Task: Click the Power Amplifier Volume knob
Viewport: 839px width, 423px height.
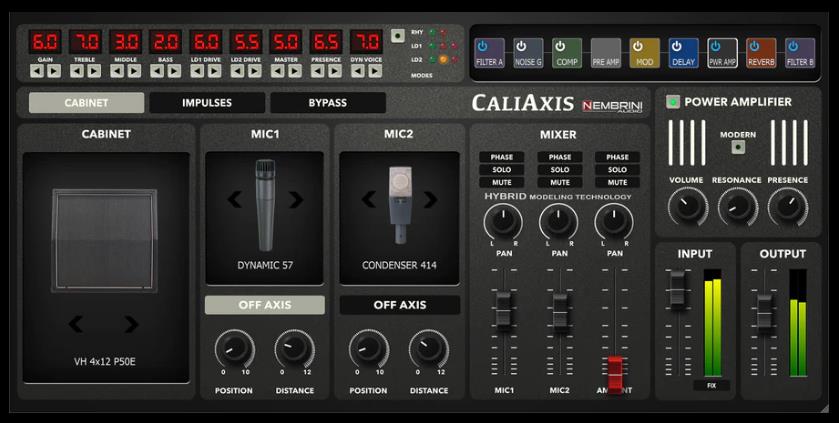Action: point(688,206)
